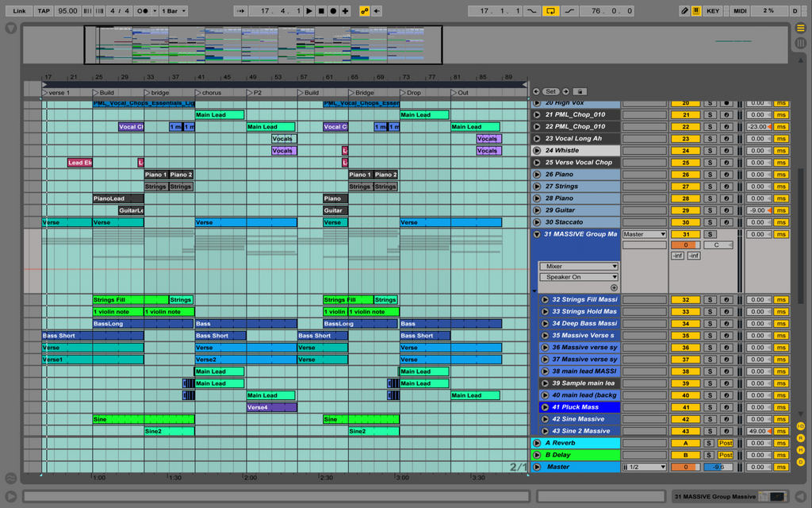Click the transport Stop button
The image size is (812, 508).
pos(320,11)
